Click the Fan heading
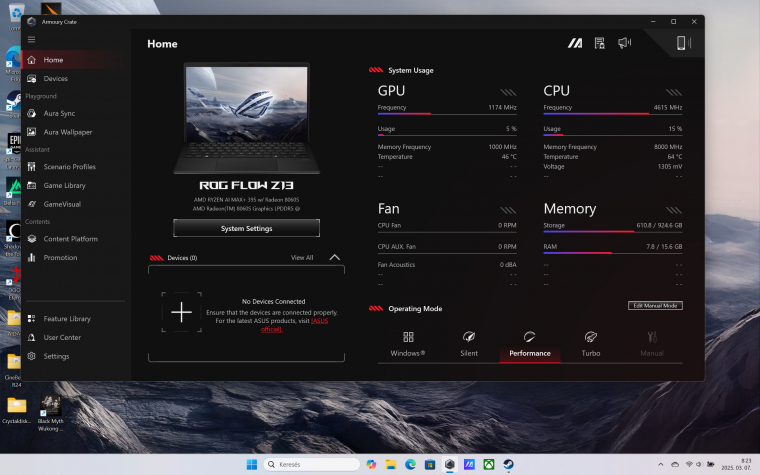The width and height of the screenshot is (760, 475). pos(389,208)
